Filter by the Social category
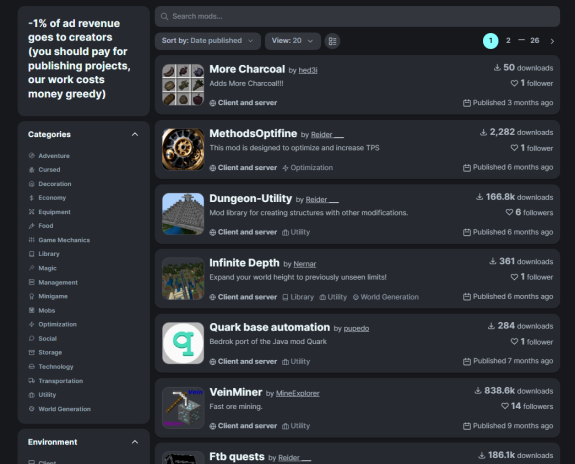The height and width of the screenshot is (464, 575). coord(43,338)
